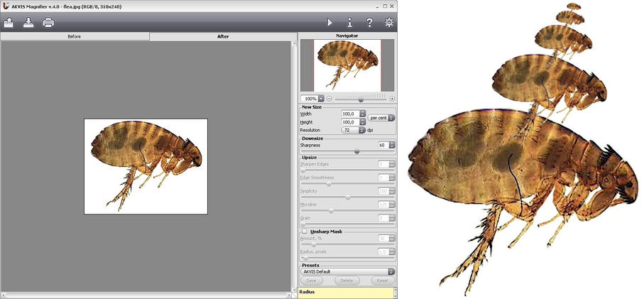Switch to the Before tab
This screenshot has height=299, width=644.
pyautogui.click(x=75, y=36)
